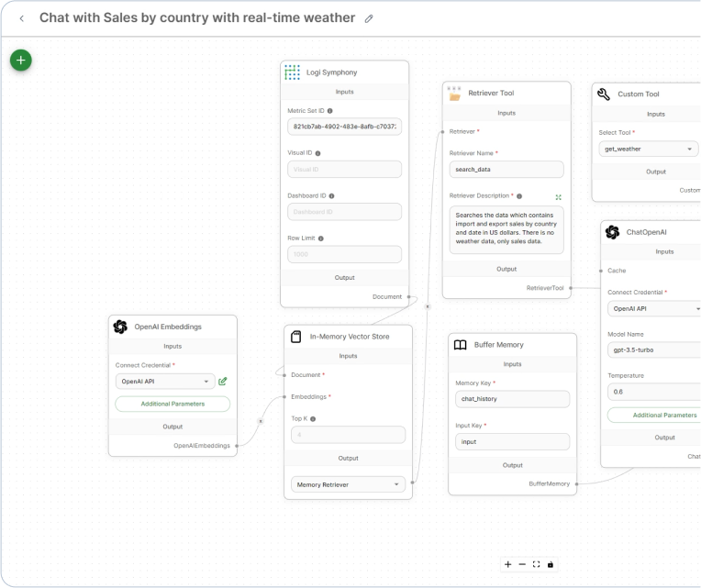The image size is (701, 588).
Task: Click the BufferMemory output connector
Action: click(577, 484)
